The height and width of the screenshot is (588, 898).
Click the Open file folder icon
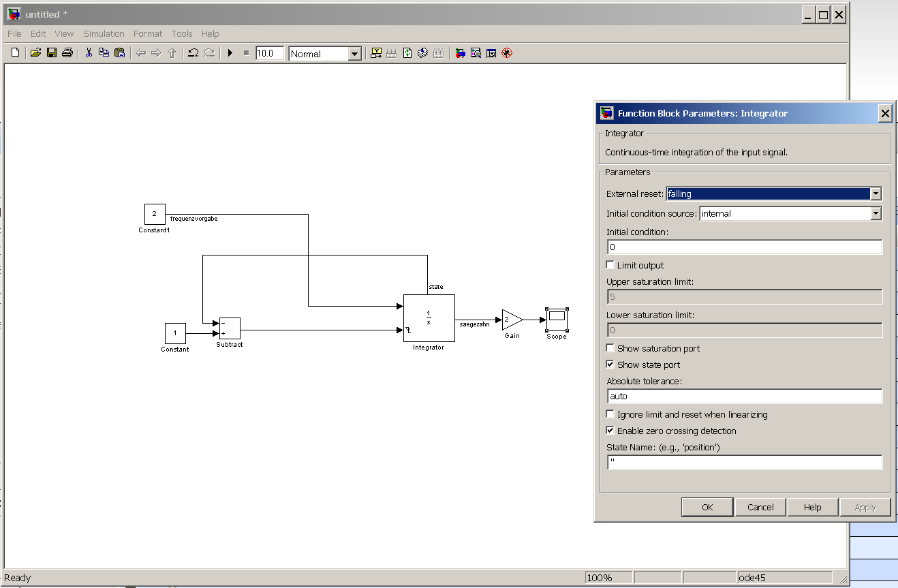click(35, 53)
